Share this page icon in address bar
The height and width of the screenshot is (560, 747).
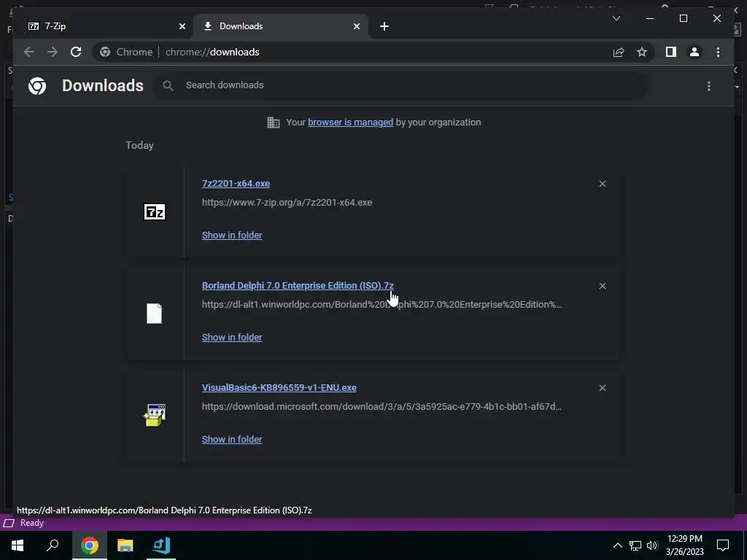coord(619,52)
